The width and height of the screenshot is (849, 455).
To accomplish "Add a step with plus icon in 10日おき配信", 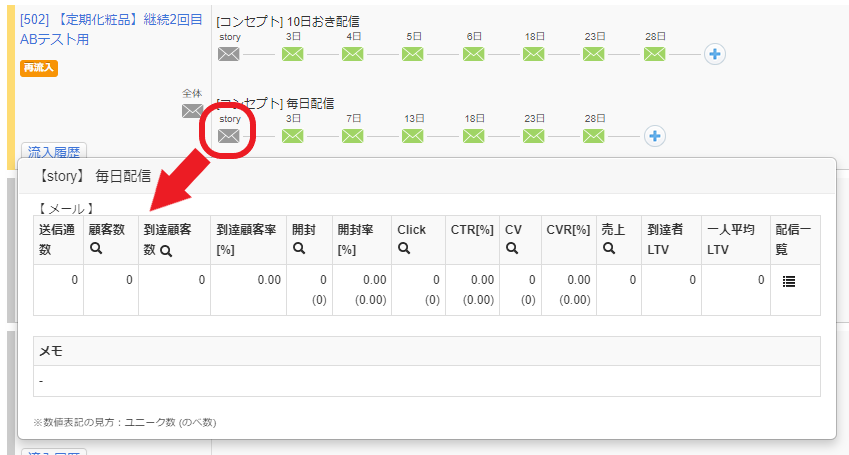I will tap(714, 54).
